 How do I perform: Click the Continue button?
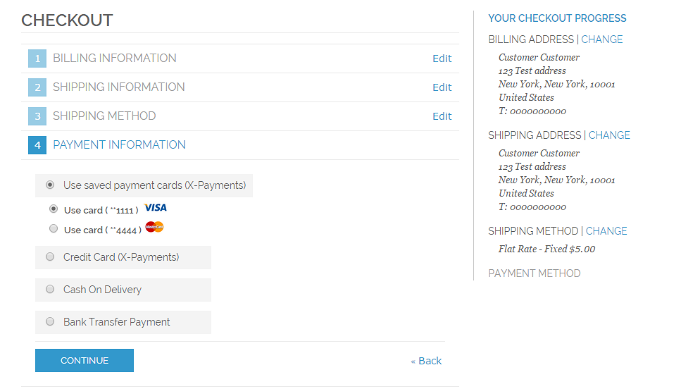coord(84,360)
